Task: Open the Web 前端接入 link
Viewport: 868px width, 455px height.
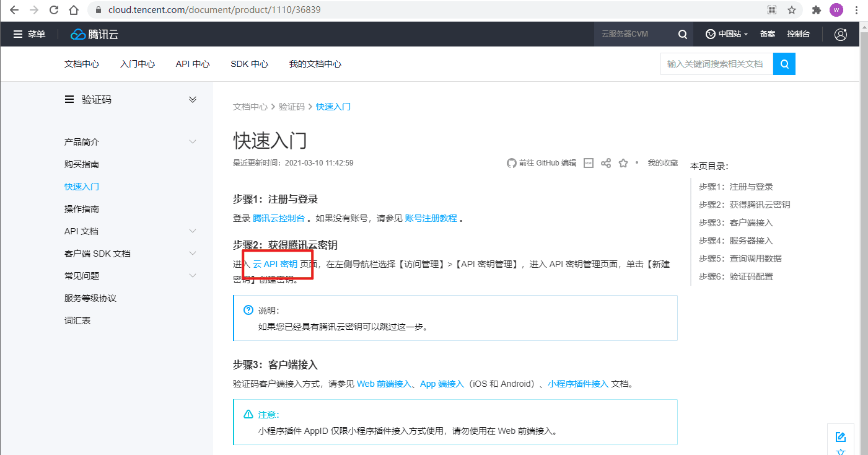Action: pyautogui.click(x=384, y=384)
